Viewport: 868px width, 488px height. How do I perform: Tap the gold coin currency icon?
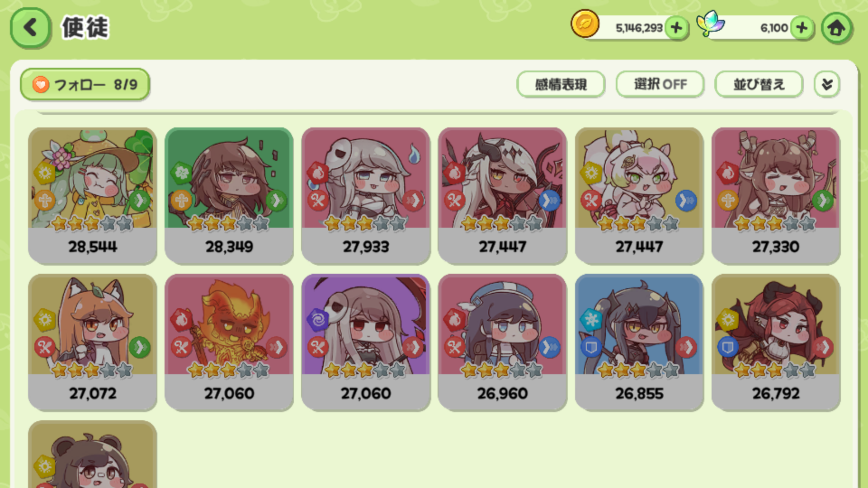[x=585, y=24]
